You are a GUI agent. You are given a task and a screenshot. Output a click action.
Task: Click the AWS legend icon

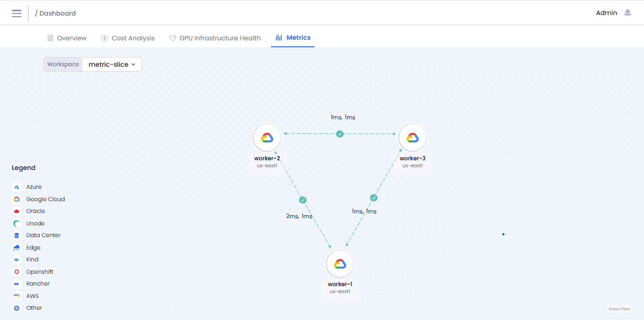[x=17, y=296]
